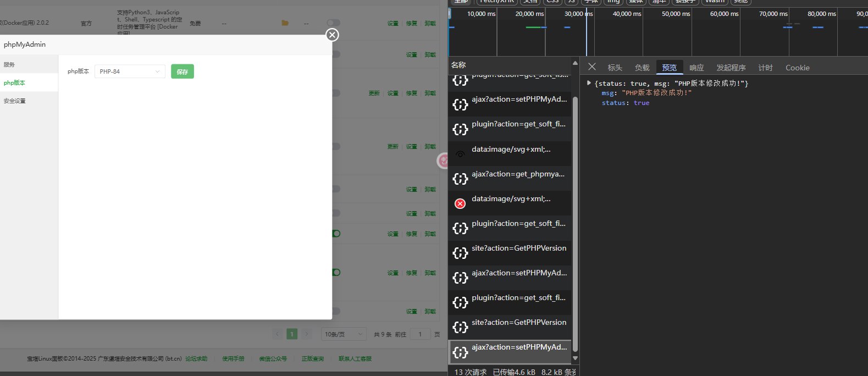The image size is (868, 376).
Task: Open the 发起程序 tab in DevTools
Action: click(731, 68)
